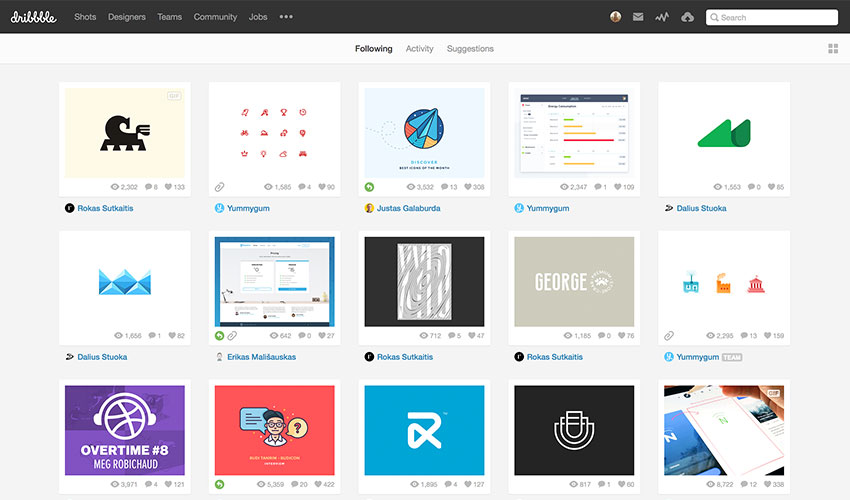Click the rebound icon on Budi Tanrim shot
Screen dimensions: 850x500
[220, 484]
